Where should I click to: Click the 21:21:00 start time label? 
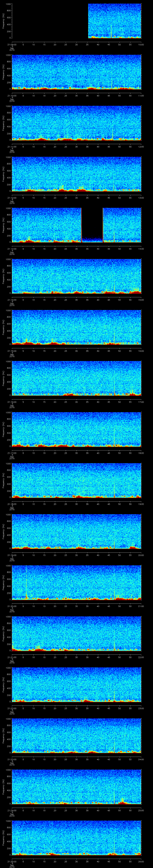[12, 657]
